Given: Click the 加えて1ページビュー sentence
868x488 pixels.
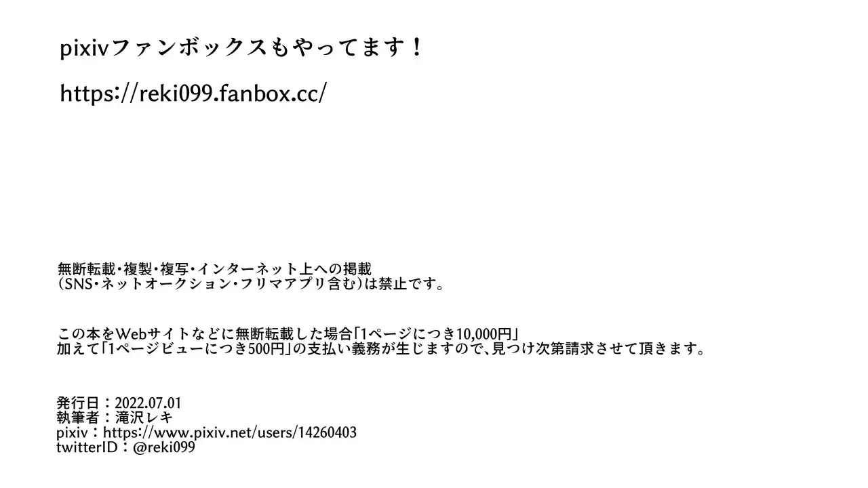Looking at the screenshot, I should 381,350.
